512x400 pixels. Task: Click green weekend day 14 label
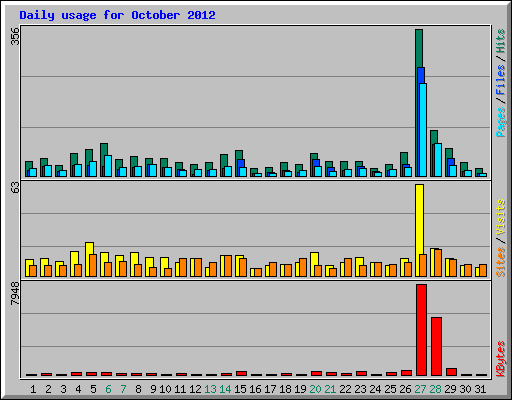(x=225, y=389)
